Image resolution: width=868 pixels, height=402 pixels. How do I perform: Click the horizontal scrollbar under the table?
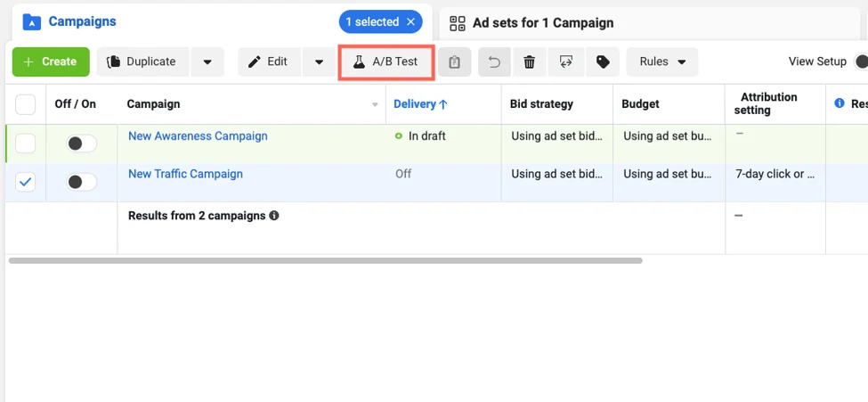click(326, 260)
